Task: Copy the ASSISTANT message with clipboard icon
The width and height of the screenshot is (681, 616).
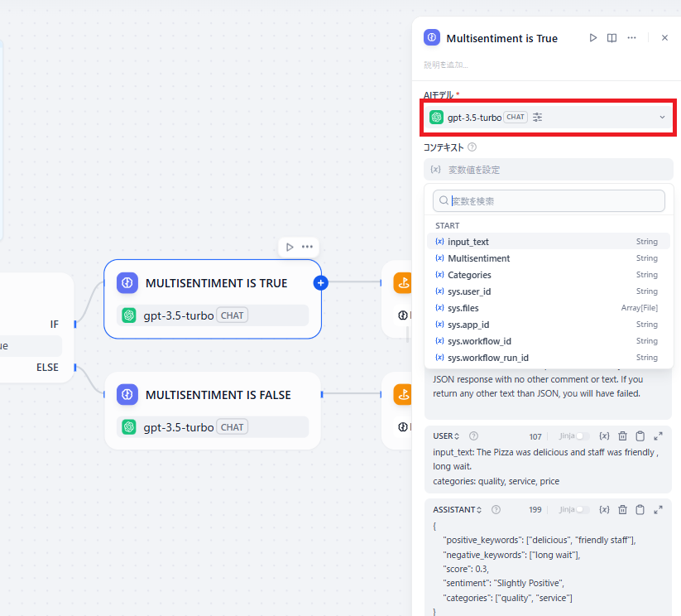Action: point(640,510)
